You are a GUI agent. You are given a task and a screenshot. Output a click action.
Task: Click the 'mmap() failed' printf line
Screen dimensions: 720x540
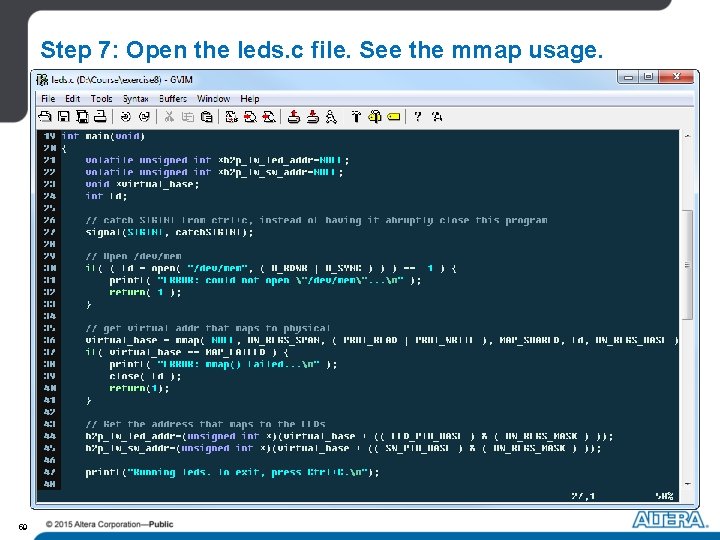pyautogui.click(x=223, y=364)
